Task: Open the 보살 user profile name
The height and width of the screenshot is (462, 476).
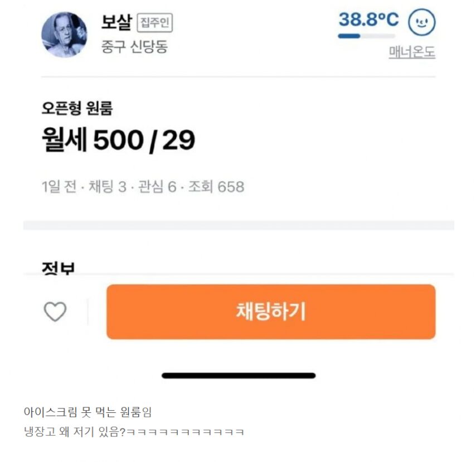Action: point(115,22)
